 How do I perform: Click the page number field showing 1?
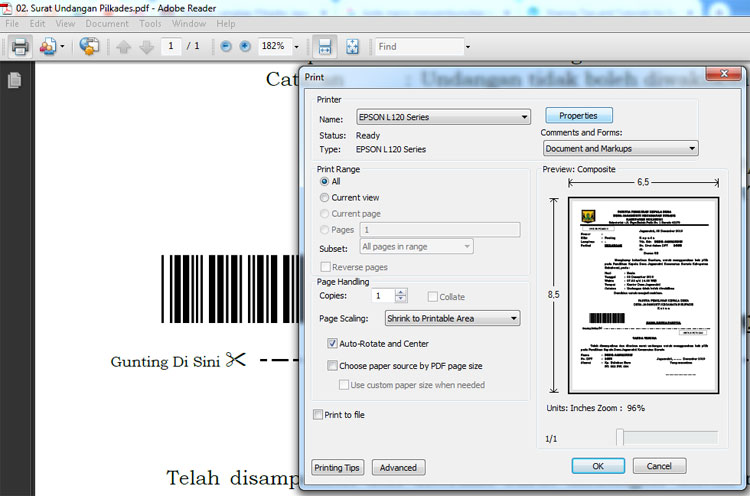pos(171,46)
